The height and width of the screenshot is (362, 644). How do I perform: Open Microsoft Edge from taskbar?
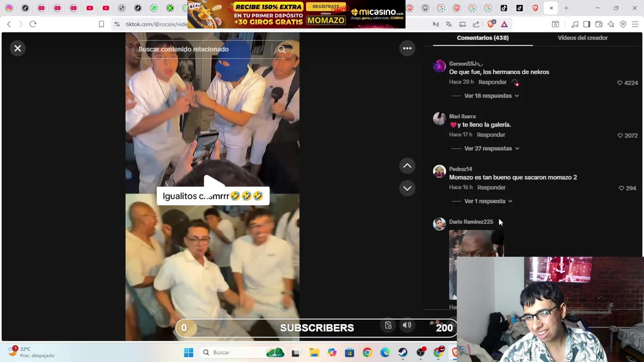(x=385, y=352)
